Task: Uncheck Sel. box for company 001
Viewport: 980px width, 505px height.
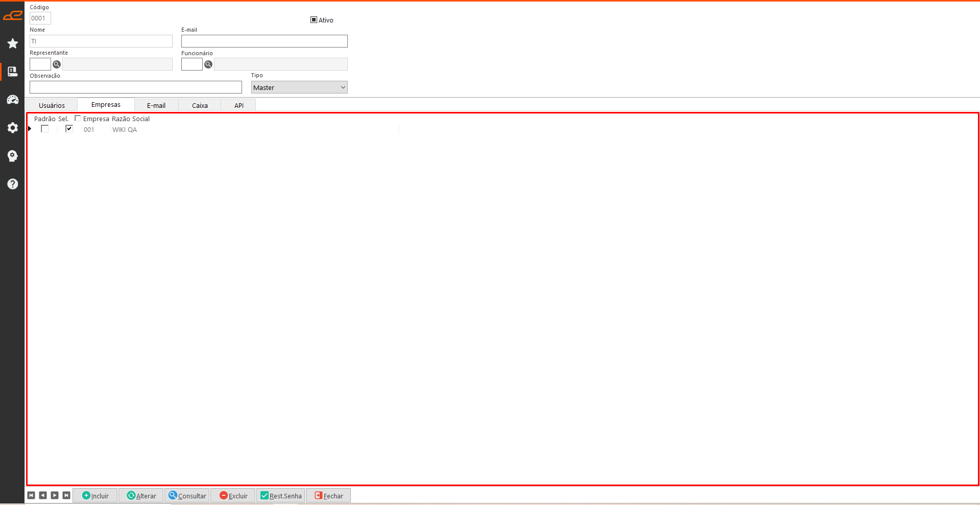Action: [69, 129]
